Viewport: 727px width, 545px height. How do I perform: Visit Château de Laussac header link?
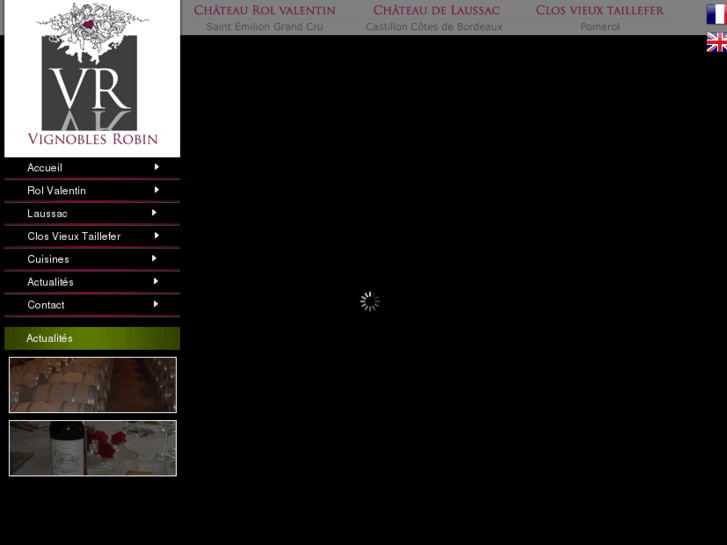436,10
